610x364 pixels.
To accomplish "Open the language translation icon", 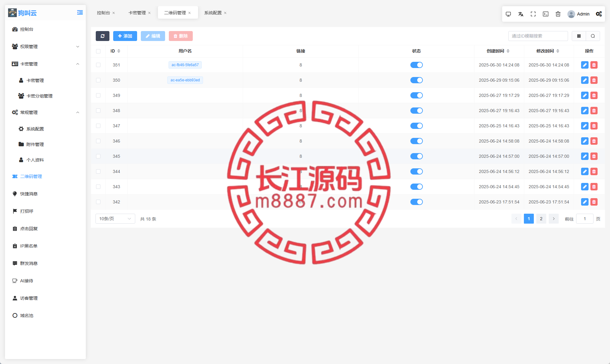I will 521,14.
